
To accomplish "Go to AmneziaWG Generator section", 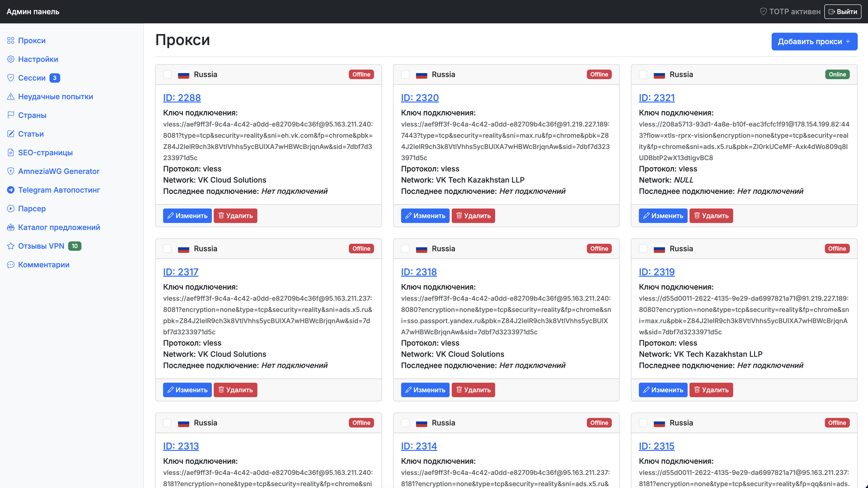I will pyautogui.click(x=59, y=171).
